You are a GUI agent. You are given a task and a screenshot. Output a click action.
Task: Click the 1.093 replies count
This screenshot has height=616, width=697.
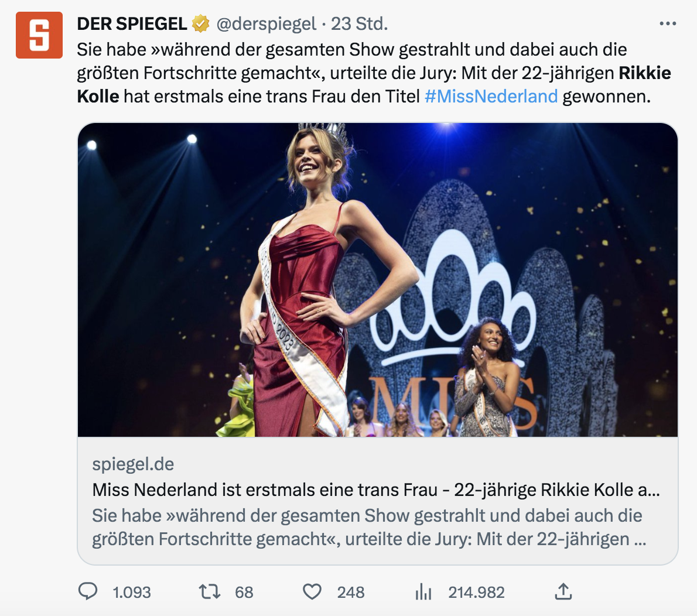(132, 592)
